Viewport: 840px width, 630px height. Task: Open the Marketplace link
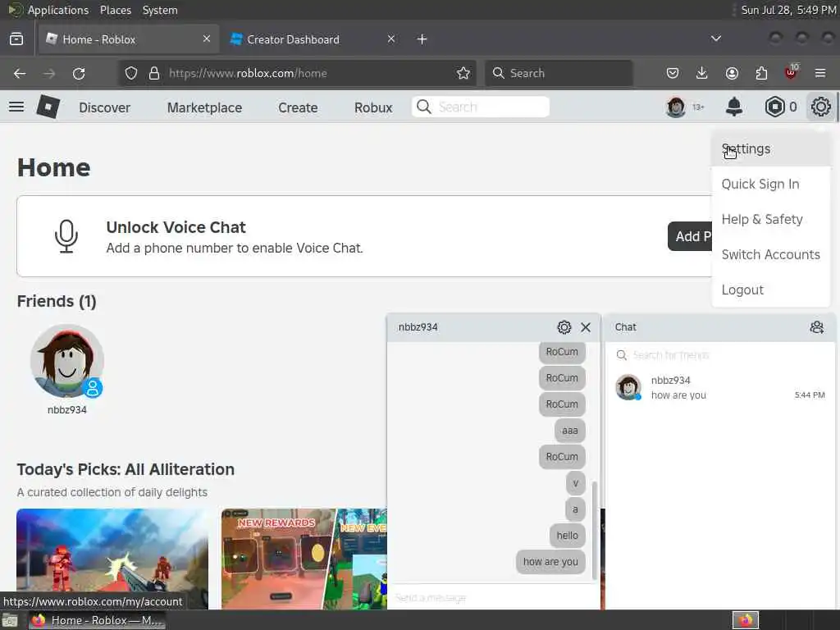204,107
